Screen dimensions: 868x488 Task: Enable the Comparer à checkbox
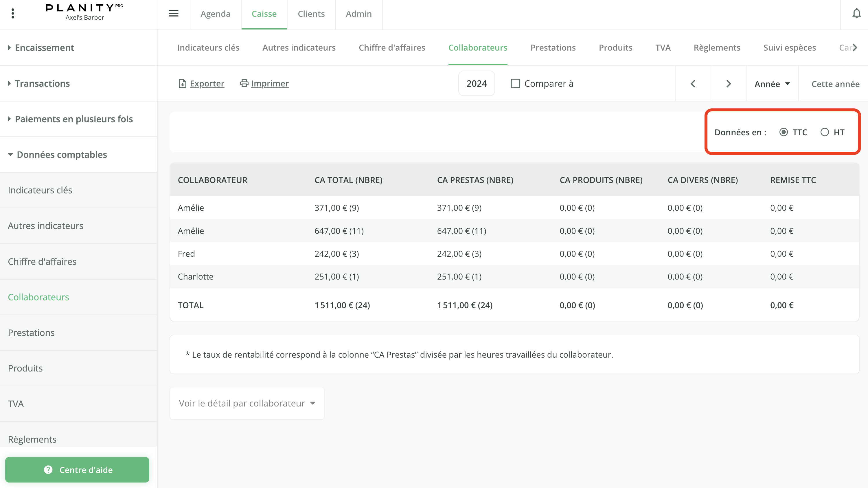pyautogui.click(x=515, y=84)
